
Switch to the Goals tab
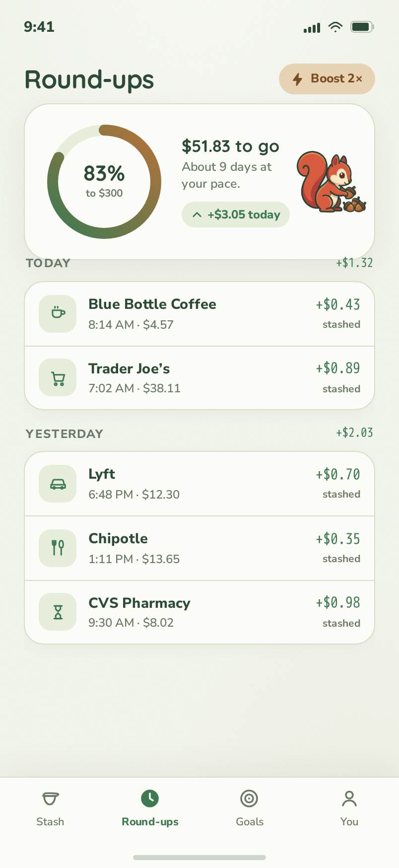250,808
